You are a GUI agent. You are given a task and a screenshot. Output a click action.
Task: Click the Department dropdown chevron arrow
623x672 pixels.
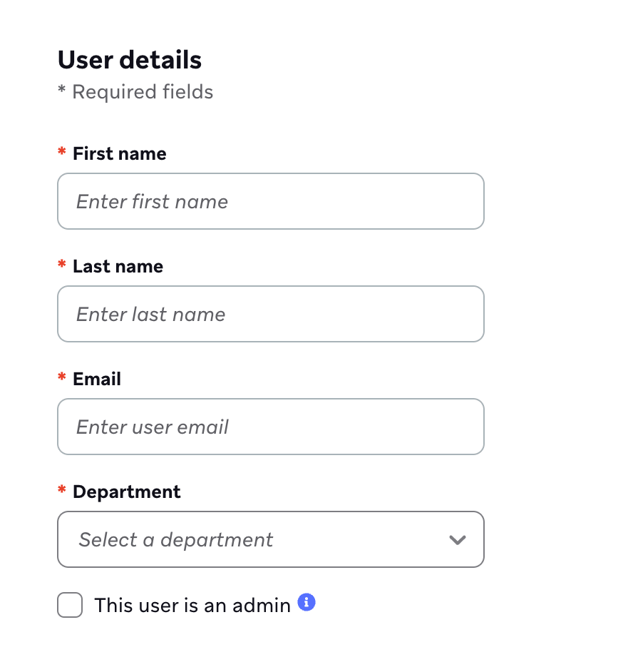[x=457, y=539]
